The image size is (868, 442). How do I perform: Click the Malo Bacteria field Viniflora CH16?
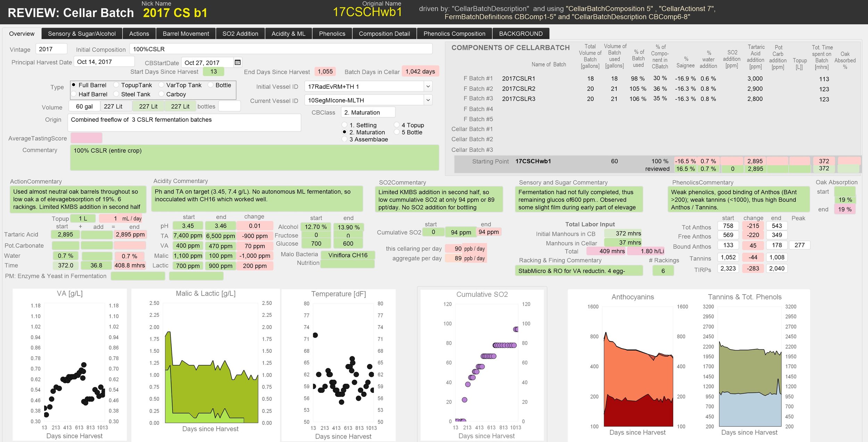click(348, 255)
